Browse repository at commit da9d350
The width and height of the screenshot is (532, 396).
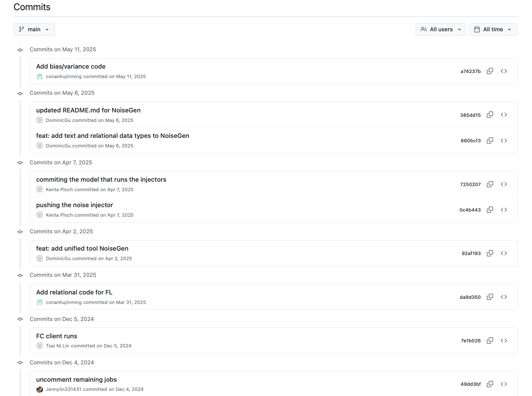(504, 297)
